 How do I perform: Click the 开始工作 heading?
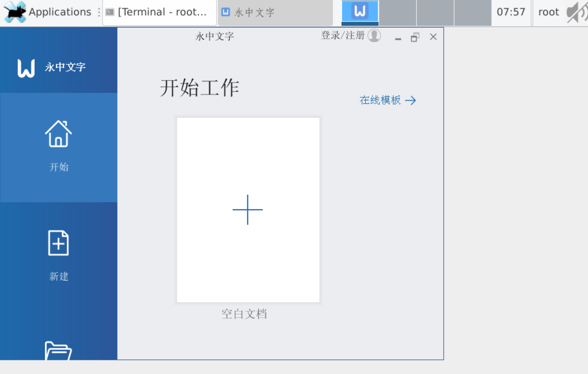[x=200, y=88]
